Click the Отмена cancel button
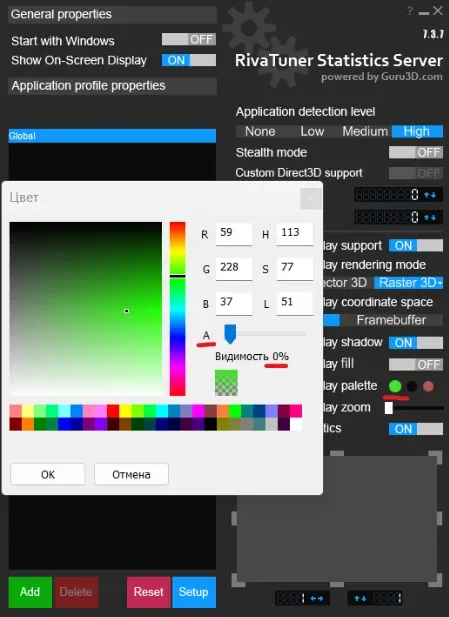The height and width of the screenshot is (617, 449). 131,475
